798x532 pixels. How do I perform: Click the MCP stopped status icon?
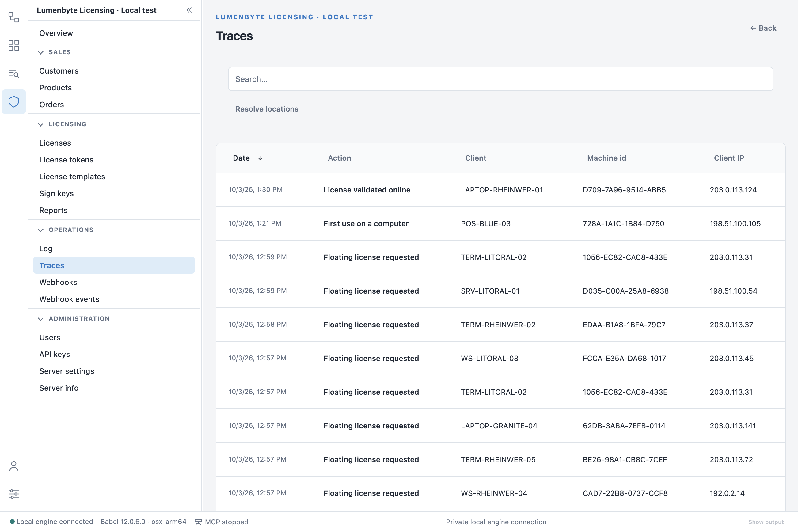point(198,522)
